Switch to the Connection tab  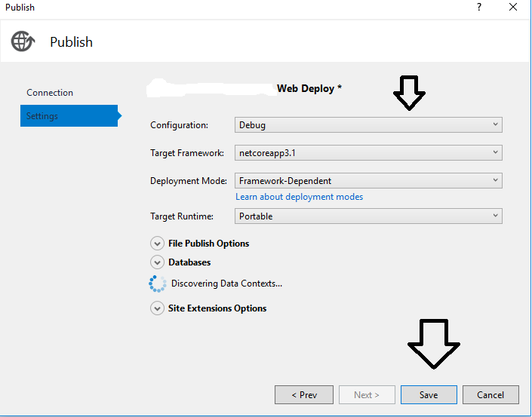pos(50,93)
